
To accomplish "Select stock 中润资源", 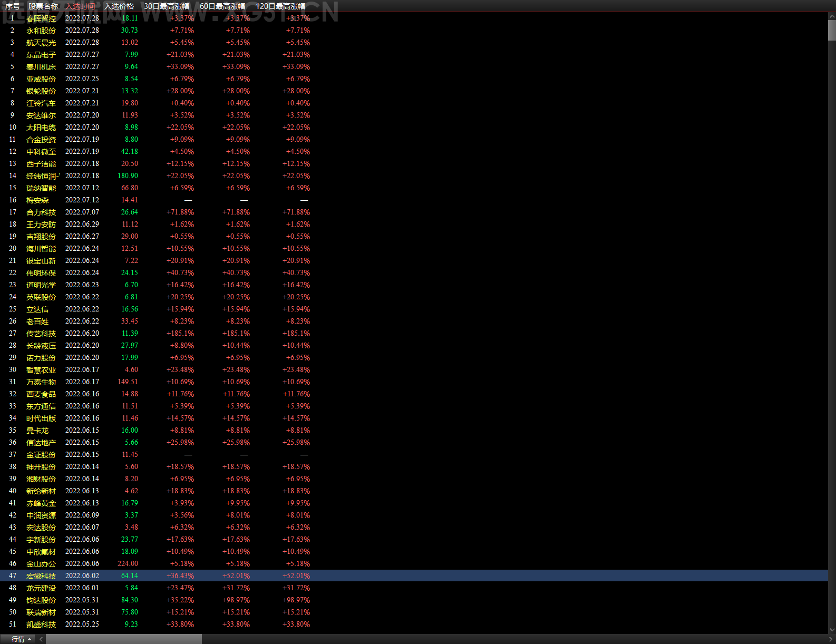I will [x=41, y=515].
